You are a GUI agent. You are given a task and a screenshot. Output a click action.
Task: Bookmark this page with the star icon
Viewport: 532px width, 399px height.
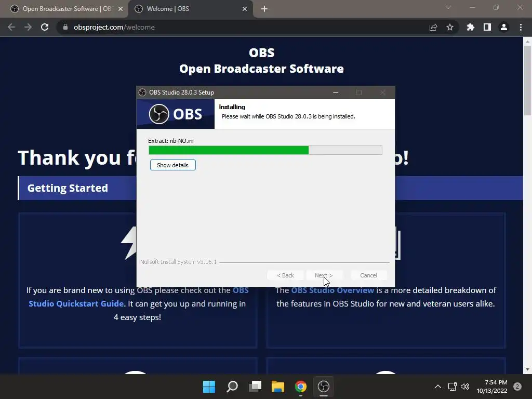tap(450, 27)
